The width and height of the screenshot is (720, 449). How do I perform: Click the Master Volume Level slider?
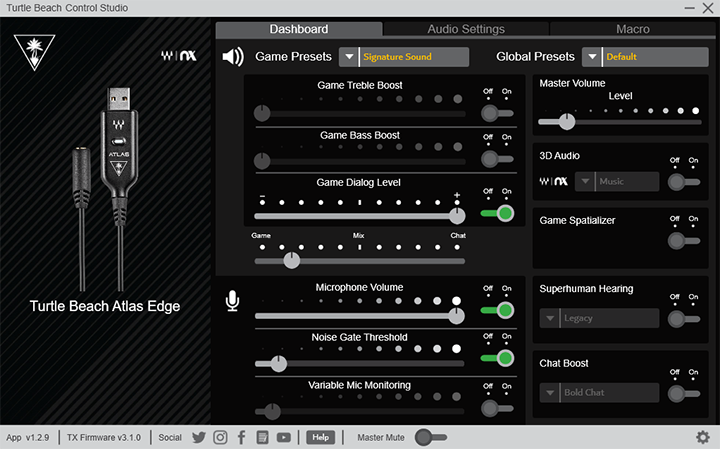click(x=618, y=122)
